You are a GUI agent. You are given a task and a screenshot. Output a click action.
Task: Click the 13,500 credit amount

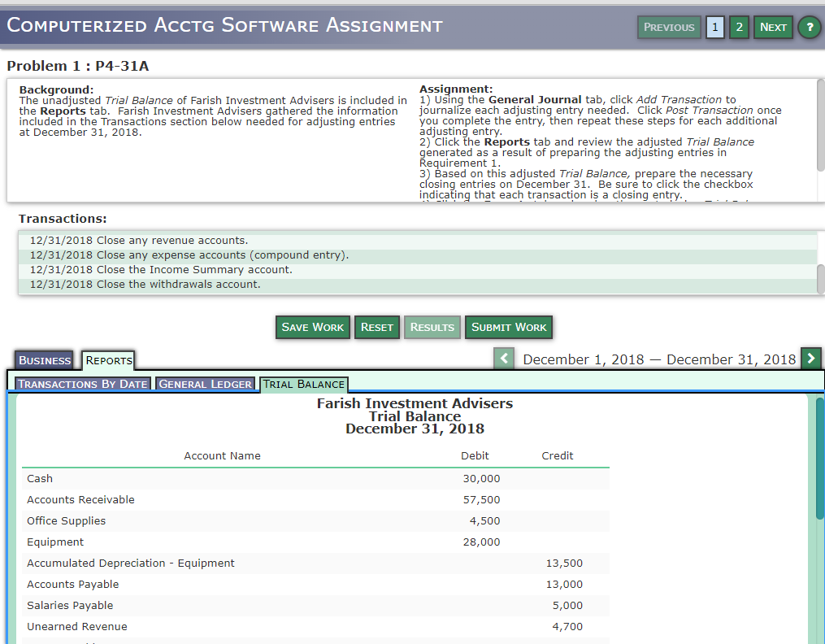(564, 563)
